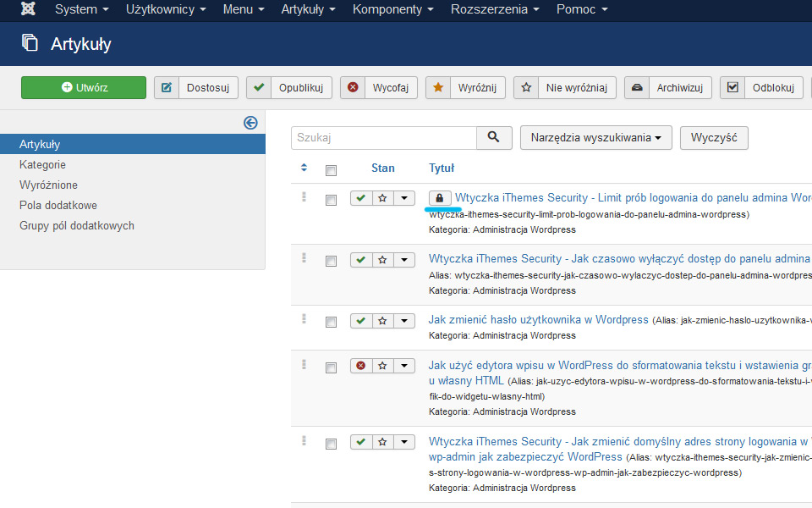This screenshot has height=508, width=812.
Task: Check the czasowo wyłączyć dostęp article checkbox
Action: [331, 262]
